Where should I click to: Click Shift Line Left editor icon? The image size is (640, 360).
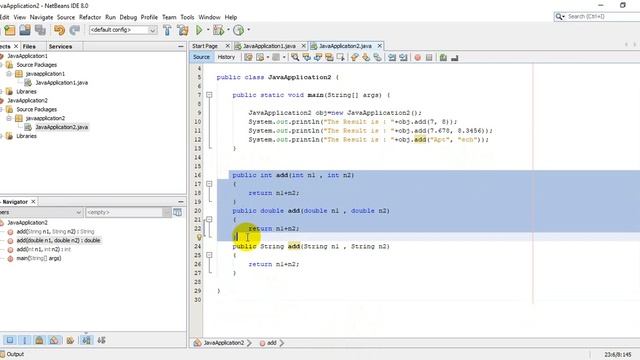[x=392, y=58]
